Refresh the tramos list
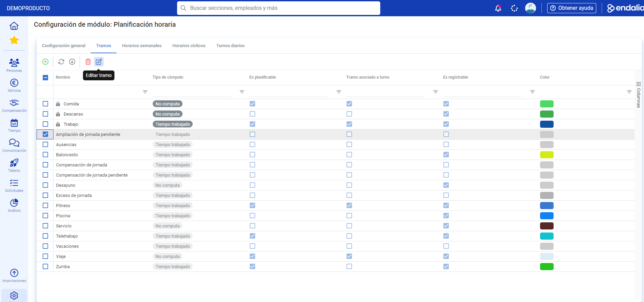This screenshot has width=644, height=302. [x=61, y=62]
